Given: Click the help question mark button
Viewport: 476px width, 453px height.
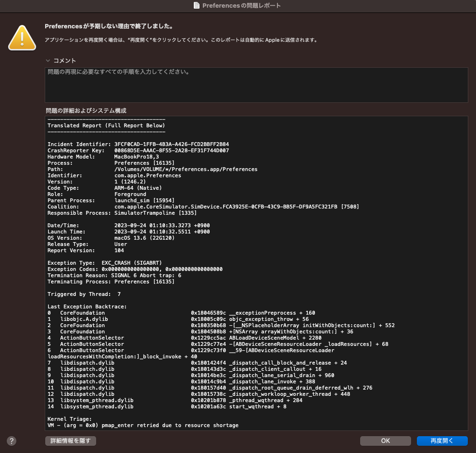Looking at the screenshot, I should click(12, 441).
